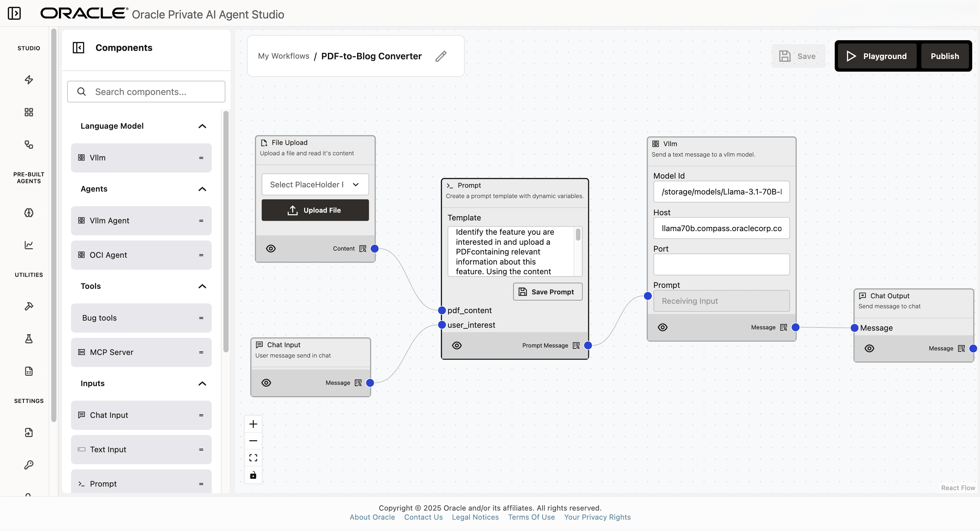Click Save Prompt in the Prompt node
The image size is (980, 531).
point(547,291)
